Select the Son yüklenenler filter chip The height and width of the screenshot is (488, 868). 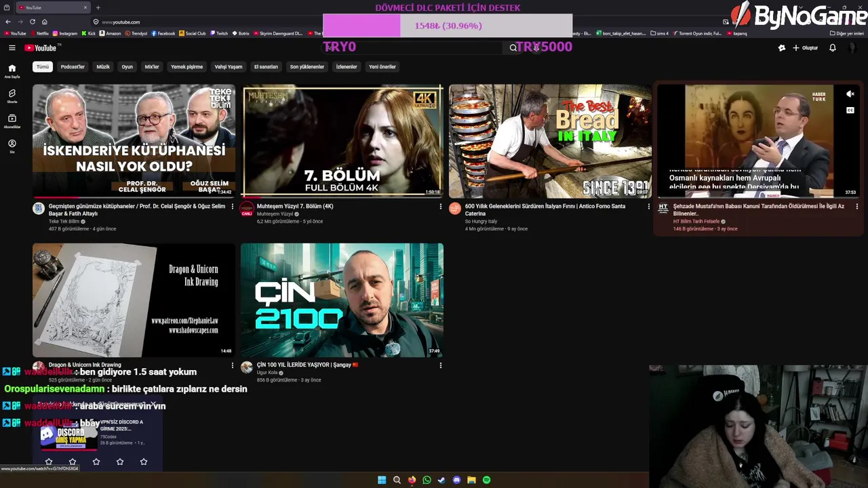pos(307,66)
